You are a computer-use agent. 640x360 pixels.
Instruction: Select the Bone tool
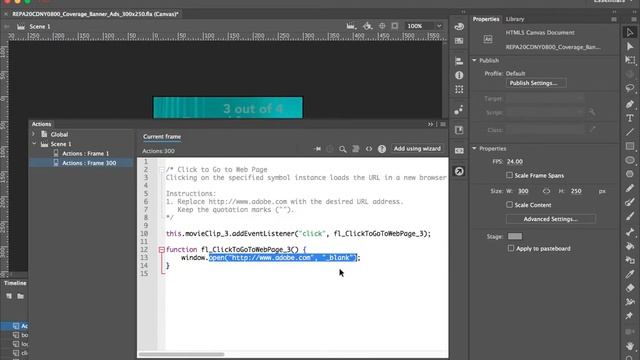pyautogui.click(x=630, y=232)
